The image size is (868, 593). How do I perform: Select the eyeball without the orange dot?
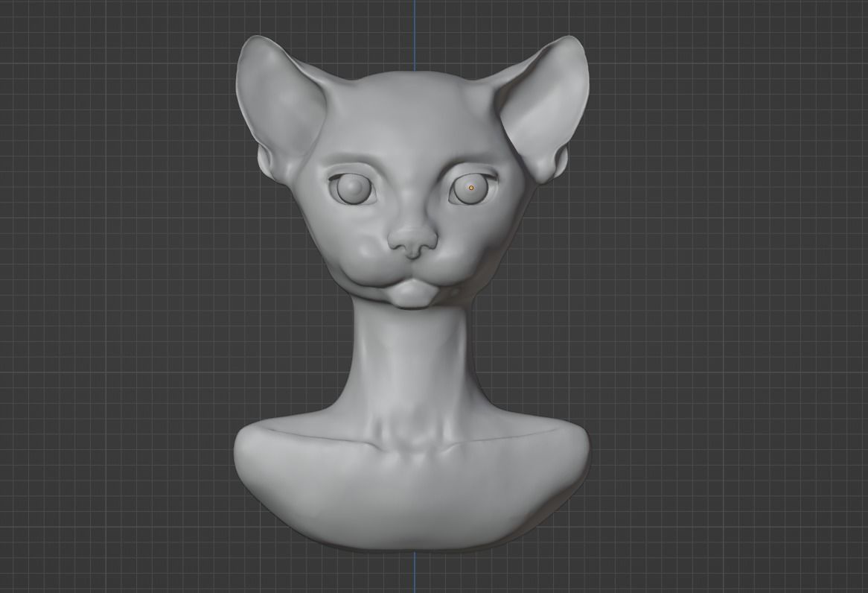coord(355,189)
